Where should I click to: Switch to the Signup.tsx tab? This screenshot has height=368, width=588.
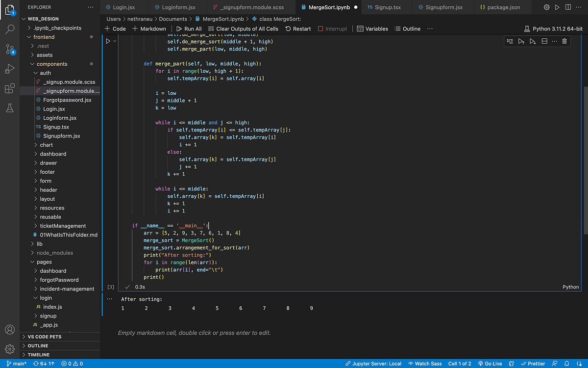pyautogui.click(x=384, y=7)
